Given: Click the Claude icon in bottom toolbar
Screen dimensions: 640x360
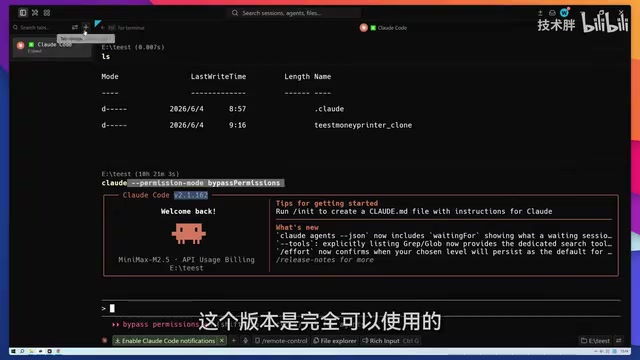Looking at the screenshot, I should pos(105,340).
